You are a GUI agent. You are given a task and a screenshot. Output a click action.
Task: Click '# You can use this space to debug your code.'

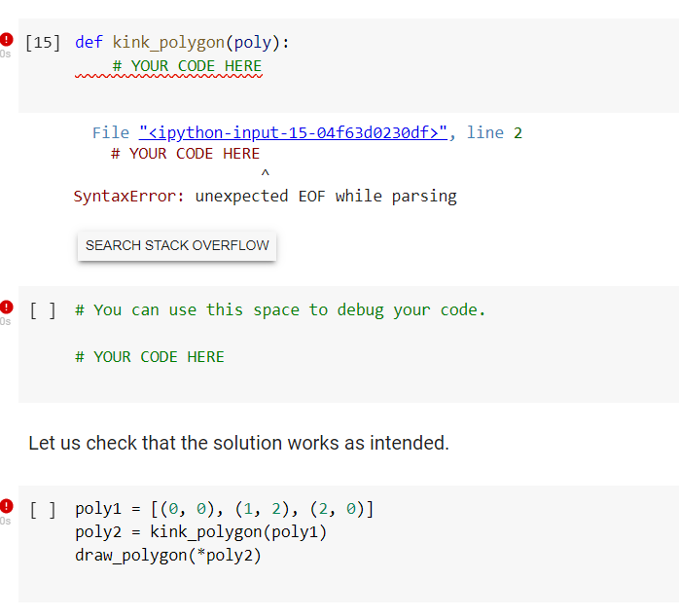tap(280, 310)
